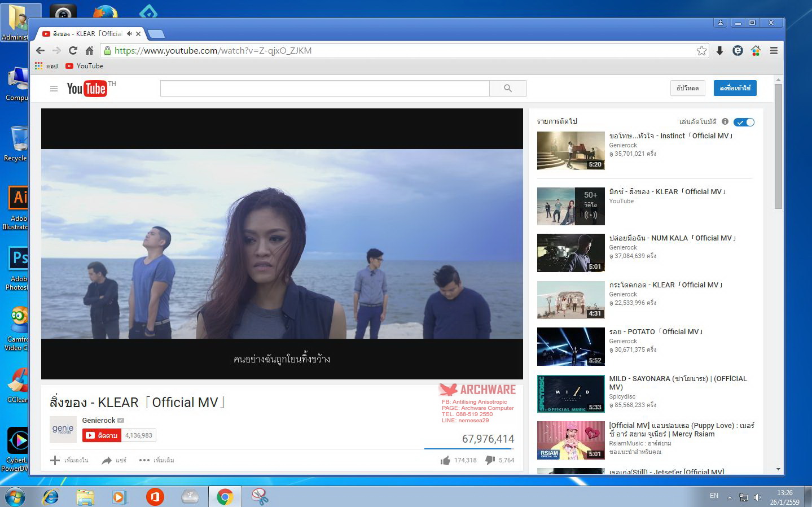Screen dimensions: 812x507
Task: Click the autoplay info icon
Action: [725, 122]
